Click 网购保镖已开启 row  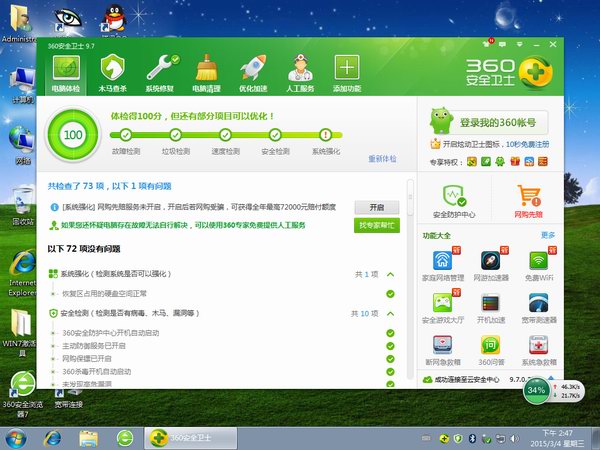[222, 359]
